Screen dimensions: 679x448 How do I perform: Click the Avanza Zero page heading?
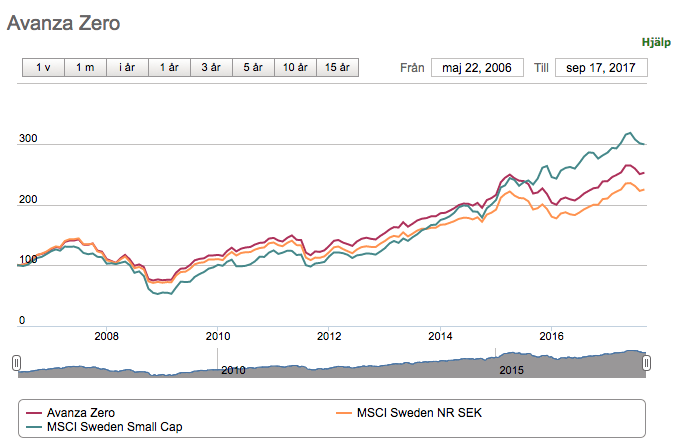(x=64, y=23)
